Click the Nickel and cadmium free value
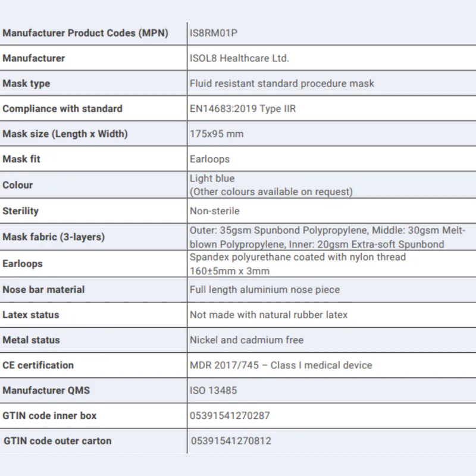 [x=246, y=340]
